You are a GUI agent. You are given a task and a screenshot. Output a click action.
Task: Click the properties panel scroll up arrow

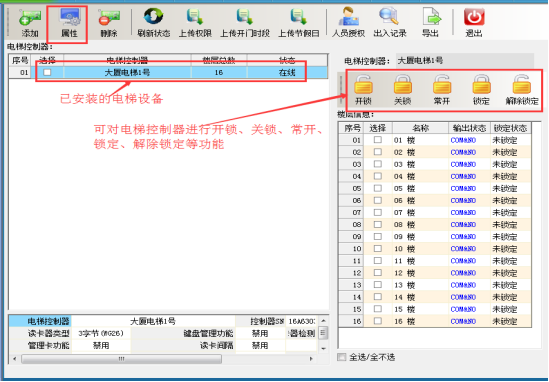pos(323,321)
